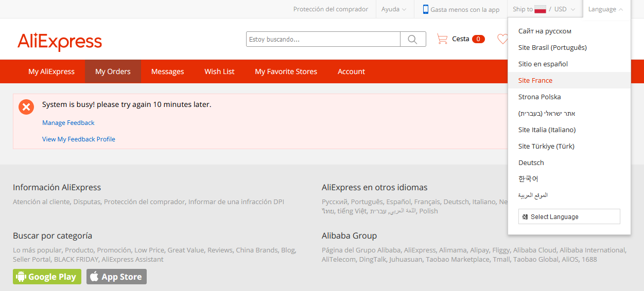Screen dimensions: 644x291
Task: Click Gasta menos con la app
Action: click(465, 9)
